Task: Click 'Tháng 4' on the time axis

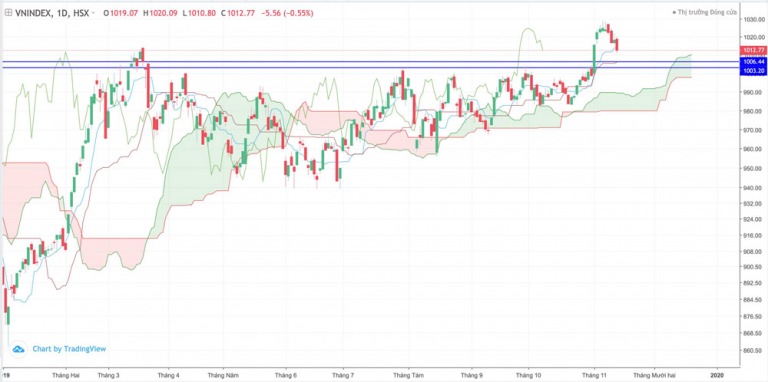Action: click(169, 376)
